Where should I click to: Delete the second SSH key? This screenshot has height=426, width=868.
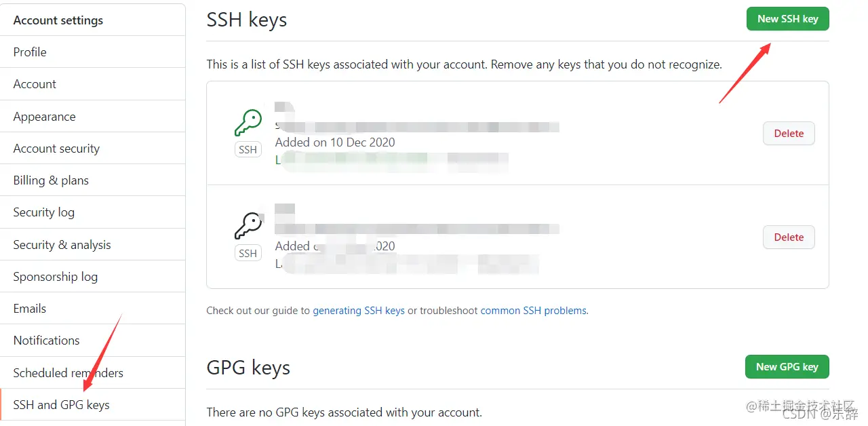(789, 237)
